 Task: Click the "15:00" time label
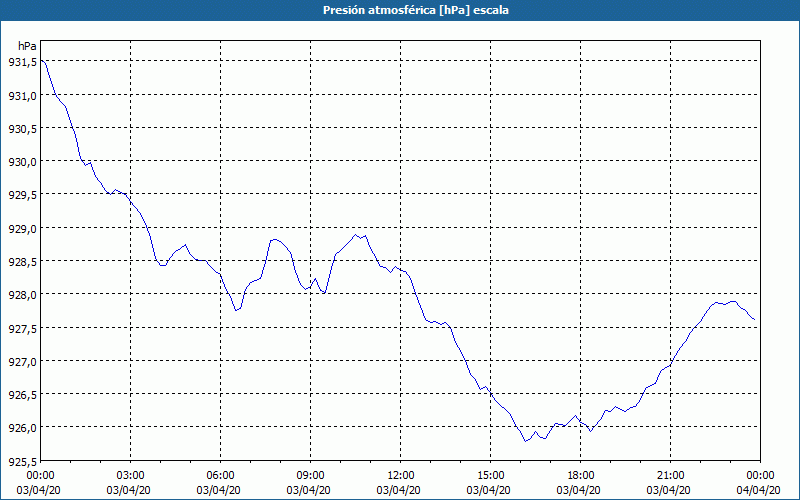pyautogui.click(x=490, y=476)
